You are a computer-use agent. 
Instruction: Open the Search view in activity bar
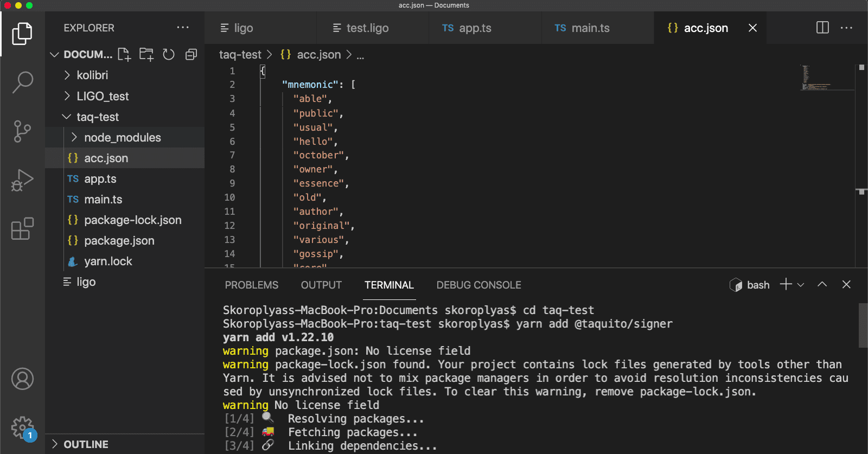click(x=22, y=82)
